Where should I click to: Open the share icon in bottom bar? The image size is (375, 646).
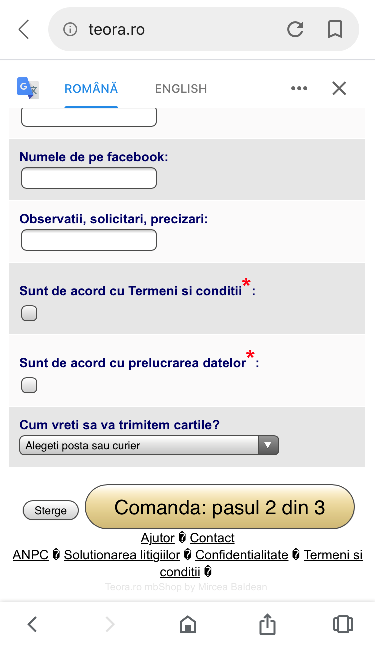[267, 624]
